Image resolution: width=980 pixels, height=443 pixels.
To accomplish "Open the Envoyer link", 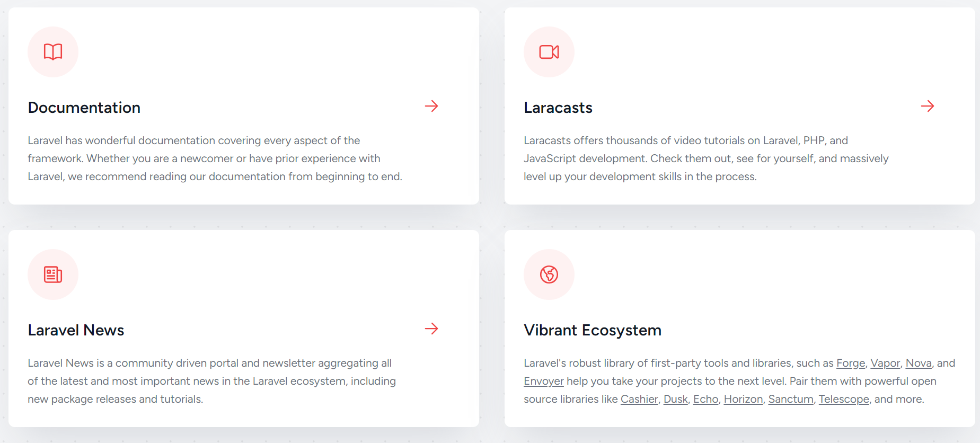I will tap(543, 380).
